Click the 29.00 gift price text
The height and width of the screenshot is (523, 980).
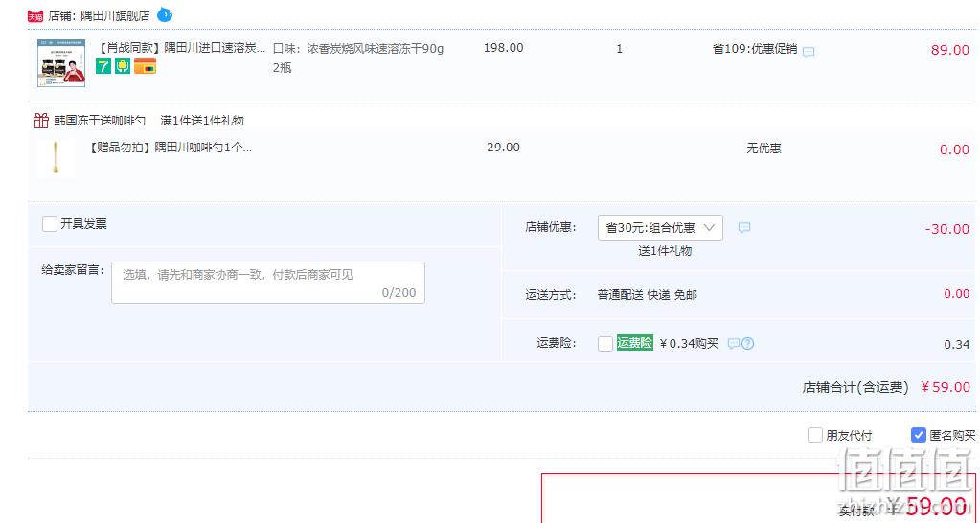click(x=503, y=148)
